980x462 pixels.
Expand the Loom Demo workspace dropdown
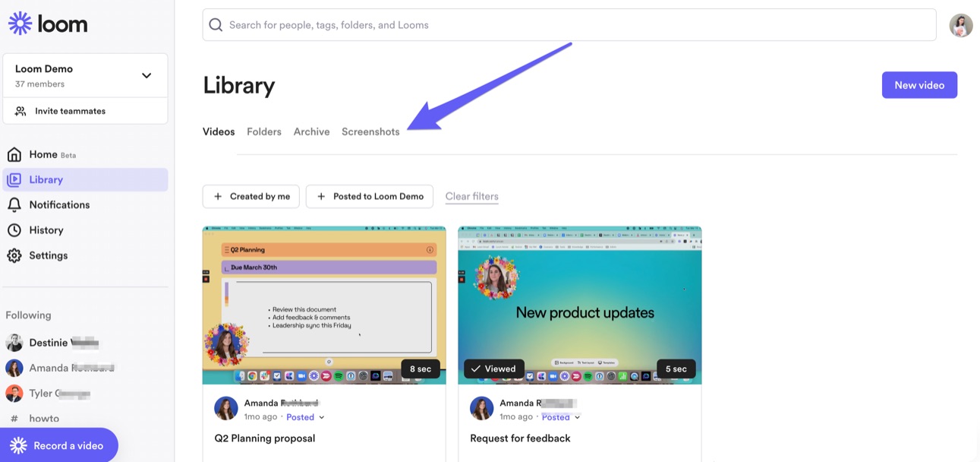coord(147,75)
